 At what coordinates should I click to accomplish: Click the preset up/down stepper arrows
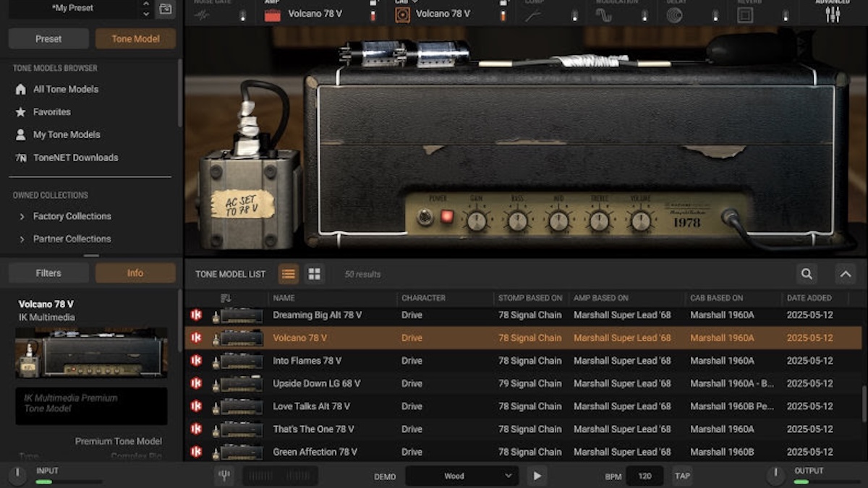pos(146,9)
